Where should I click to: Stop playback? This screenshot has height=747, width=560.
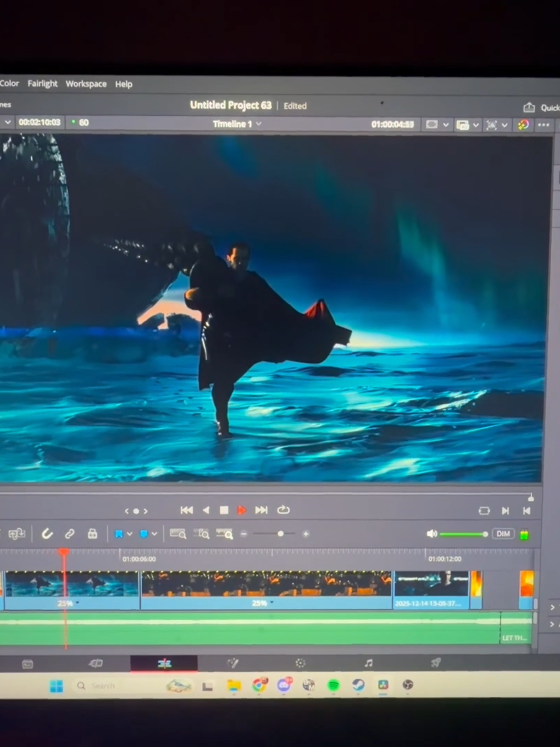point(224,510)
